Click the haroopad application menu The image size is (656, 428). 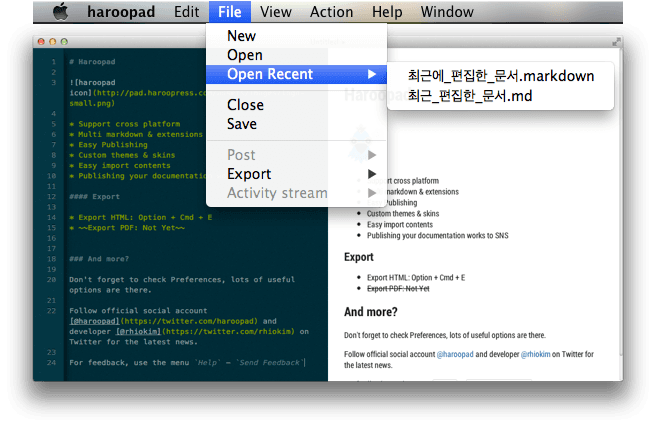(x=121, y=13)
